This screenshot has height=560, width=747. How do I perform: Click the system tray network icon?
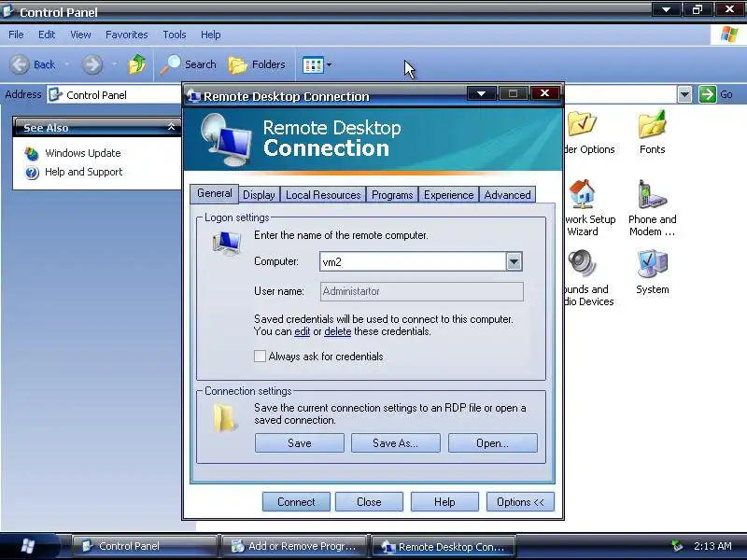click(676, 546)
